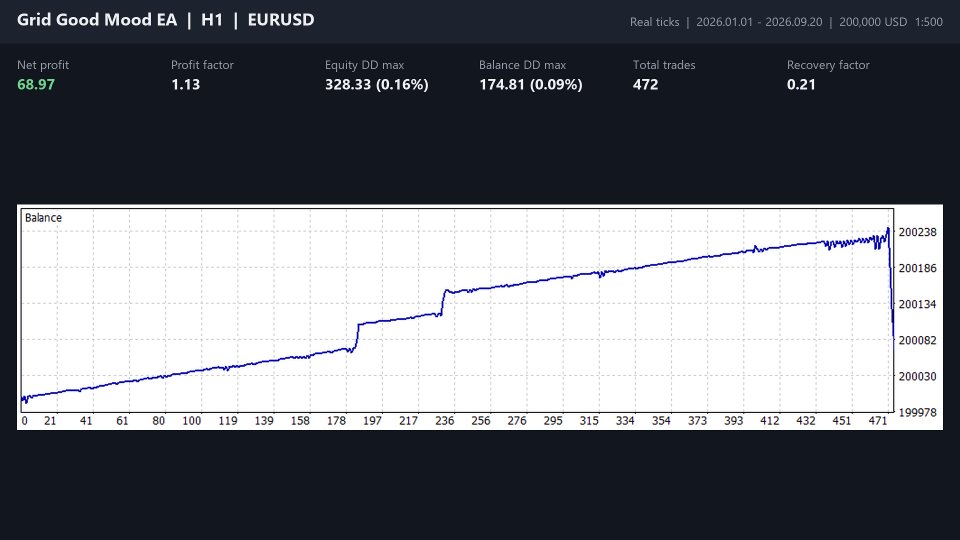Click the recovery factor value 0.21
The width and height of the screenshot is (960, 540).
tap(801, 84)
